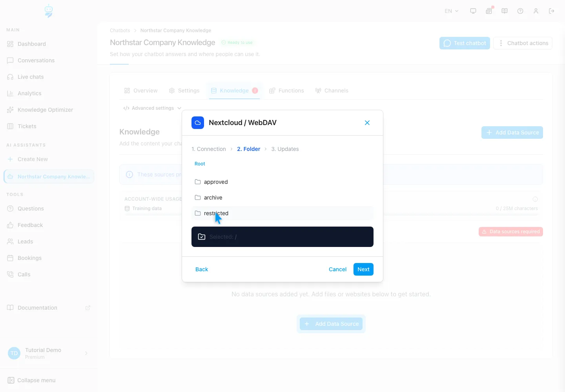Select the restricted folder
Screen dimensions: 565x392
pyautogui.click(x=282, y=213)
